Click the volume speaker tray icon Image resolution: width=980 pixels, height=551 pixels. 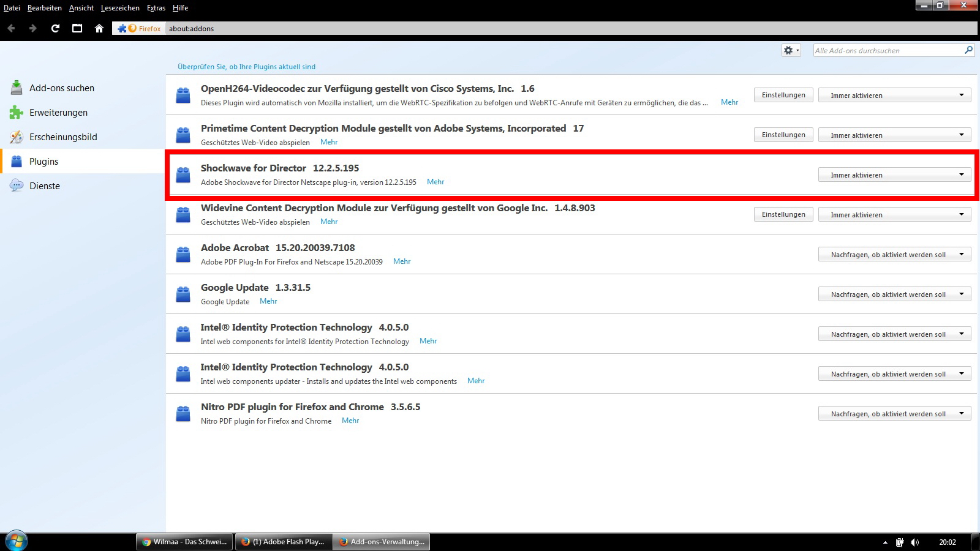tap(914, 542)
